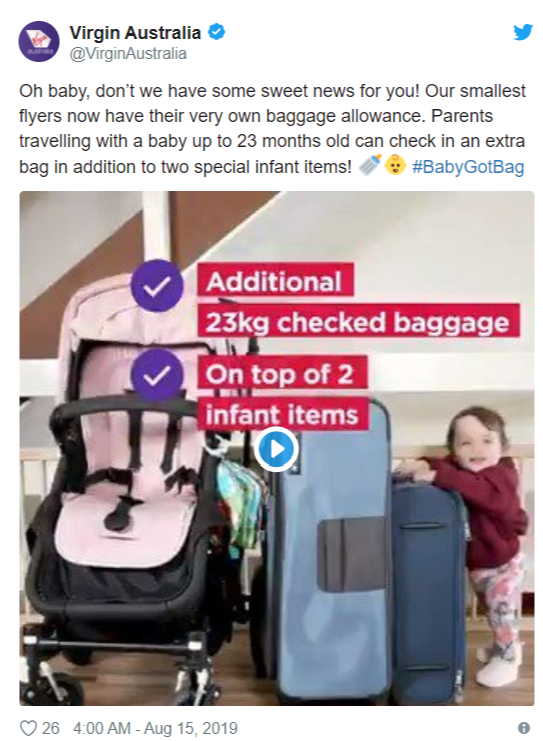Image resolution: width=543 pixels, height=741 pixels.
Task: Click the baby face emoji
Action: [395, 165]
